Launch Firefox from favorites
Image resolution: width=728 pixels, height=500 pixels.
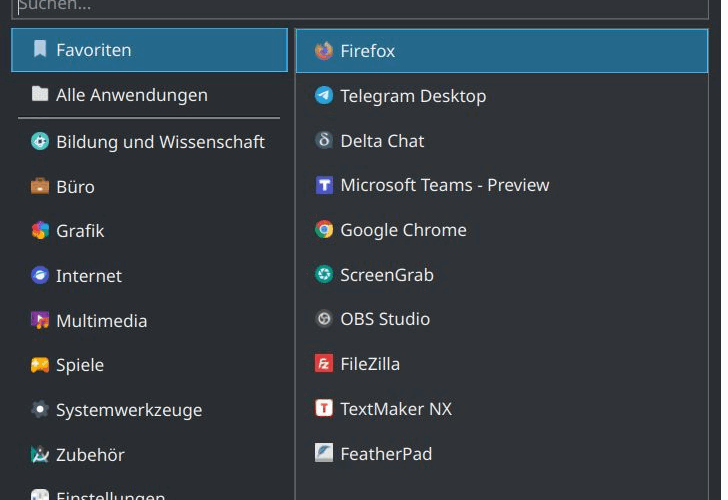502,51
